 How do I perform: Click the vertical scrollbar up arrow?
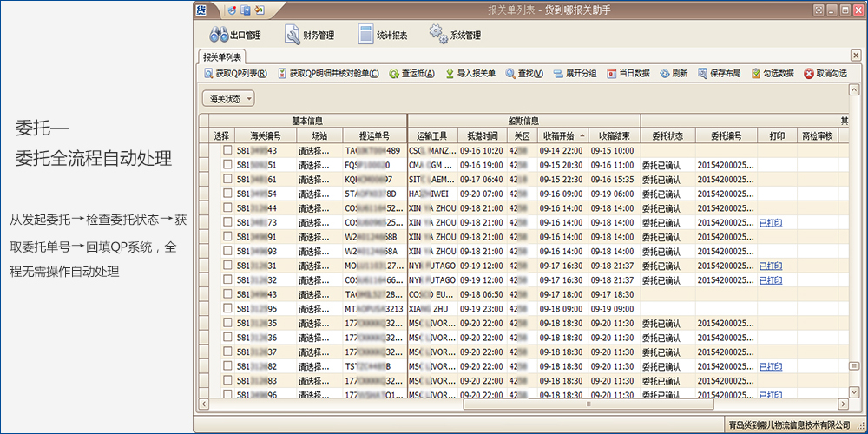[854, 89]
